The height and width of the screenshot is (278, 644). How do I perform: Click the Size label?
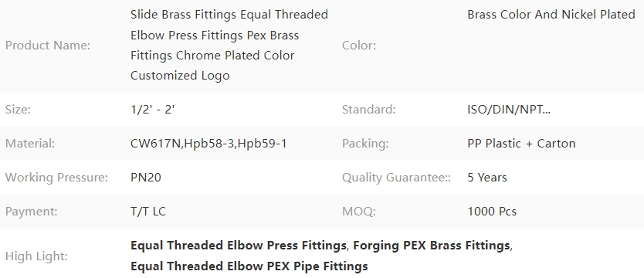pos(18,110)
